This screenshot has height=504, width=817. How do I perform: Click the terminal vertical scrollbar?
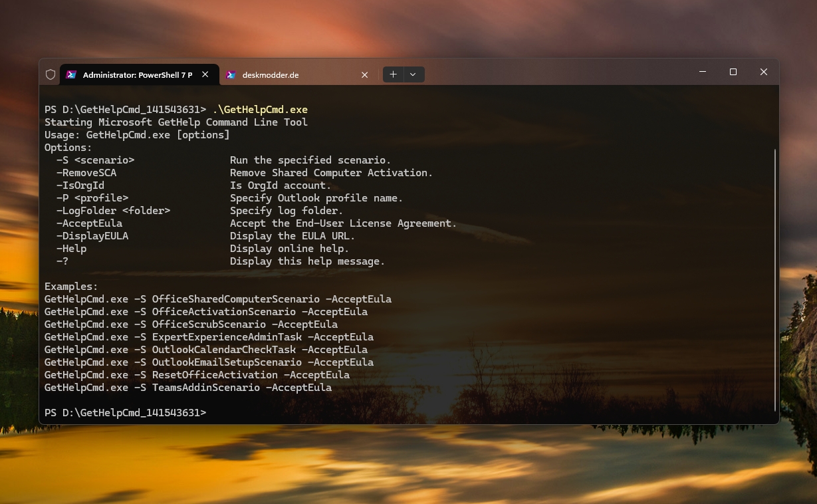[x=775, y=279]
